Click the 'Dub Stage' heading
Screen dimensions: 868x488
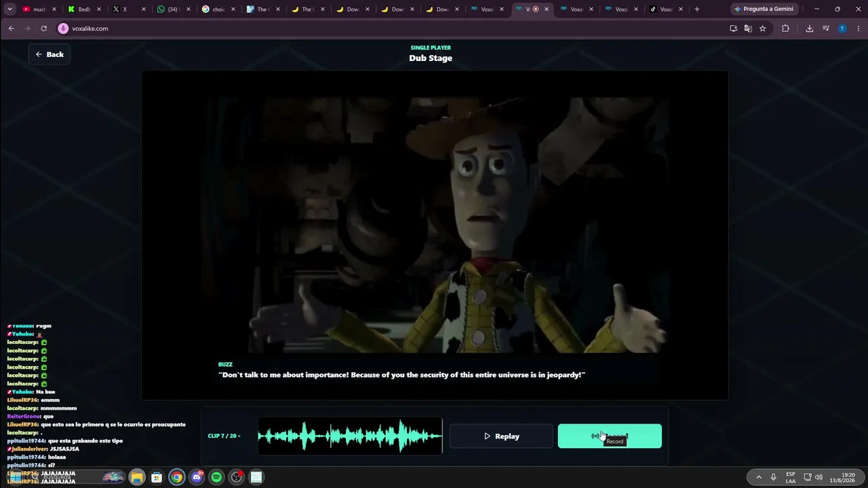431,58
